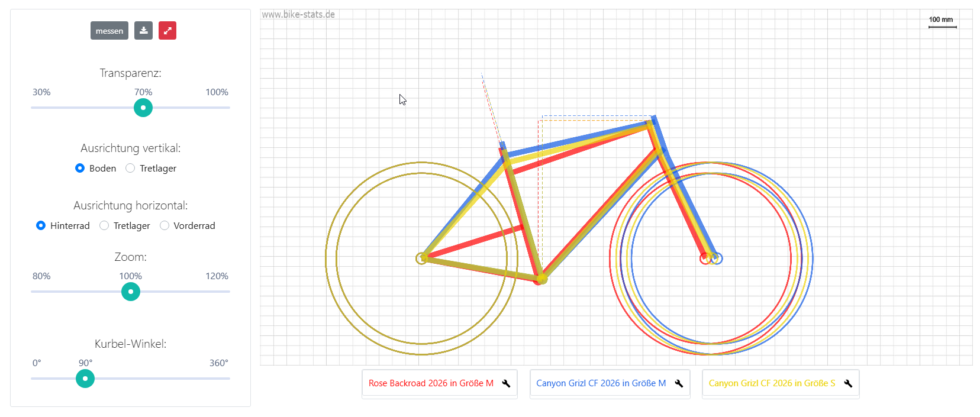The height and width of the screenshot is (417, 980).
Task: Click Canyon Grizl CF 2026 Größe M label
Action: (601, 383)
